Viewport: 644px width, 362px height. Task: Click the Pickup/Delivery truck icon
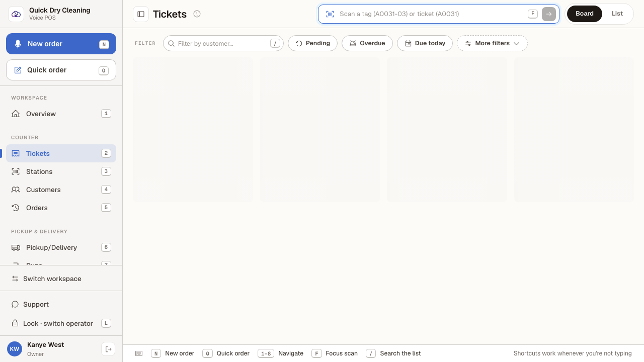[x=16, y=247]
